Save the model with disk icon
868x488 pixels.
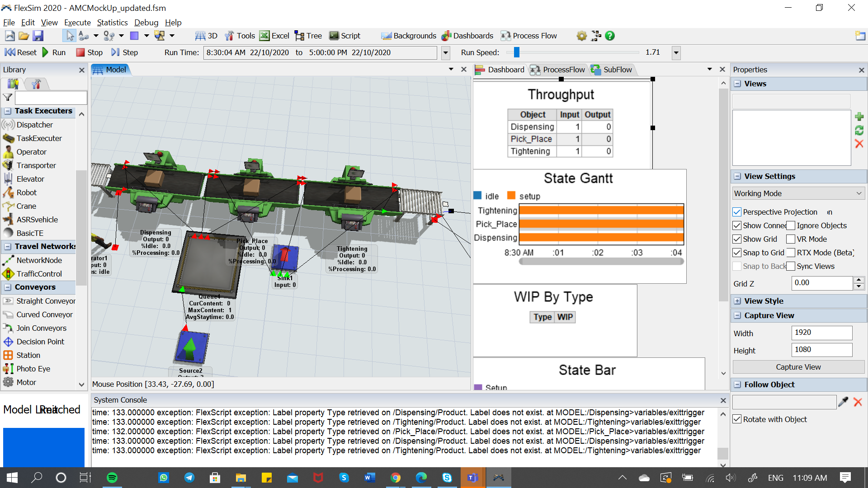point(38,36)
